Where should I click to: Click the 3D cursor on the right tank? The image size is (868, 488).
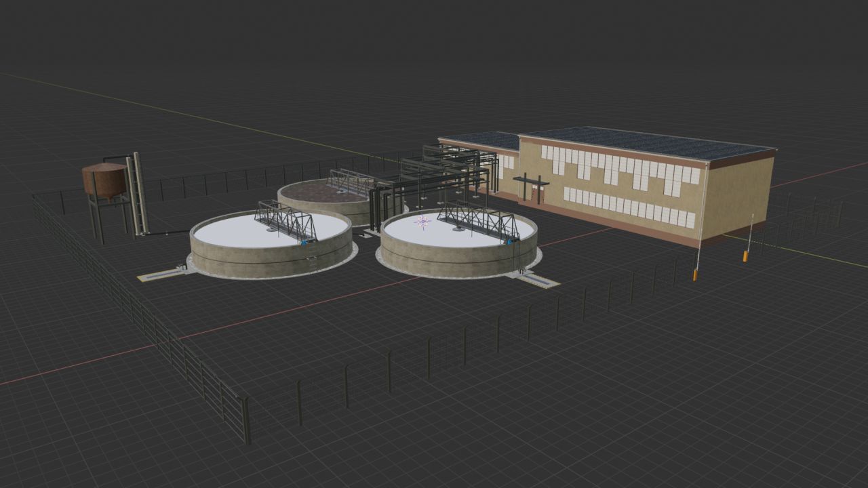[422, 221]
